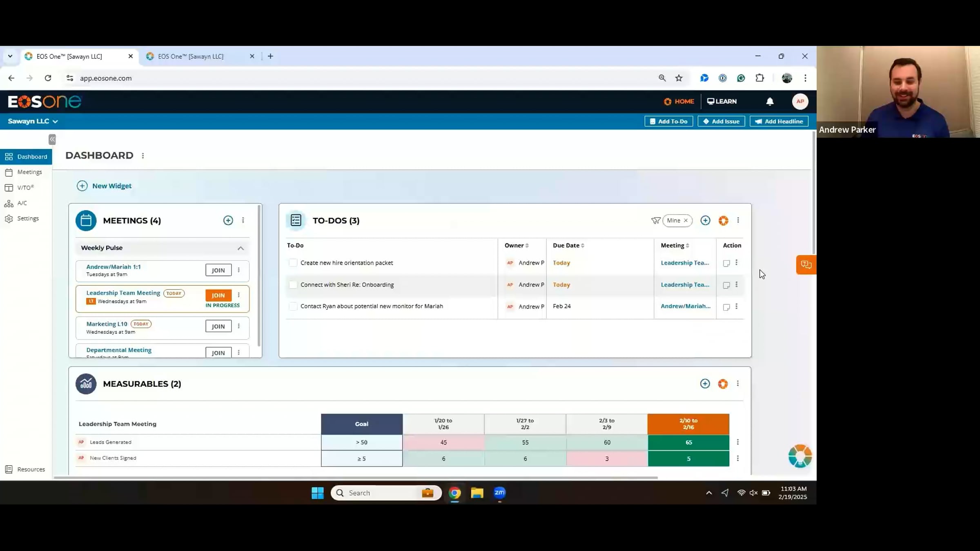Viewport: 980px width, 551px height.
Task: Open row menu for New Clients Signed measurable
Action: (x=737, y=458)
